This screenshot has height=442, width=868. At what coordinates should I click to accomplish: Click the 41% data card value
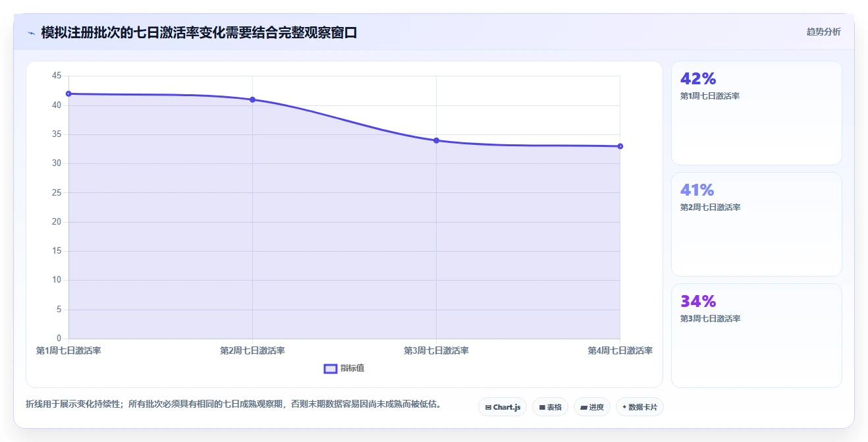tap(697, 190)
